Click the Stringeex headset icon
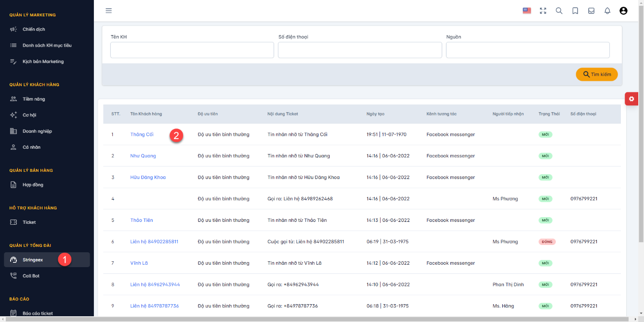Screen dimensions: 644x322 13,260
